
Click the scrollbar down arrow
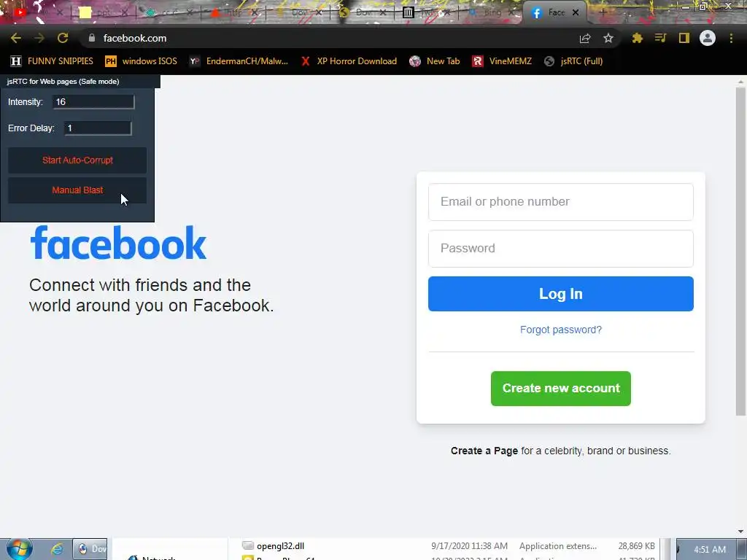tap(740, 532)
